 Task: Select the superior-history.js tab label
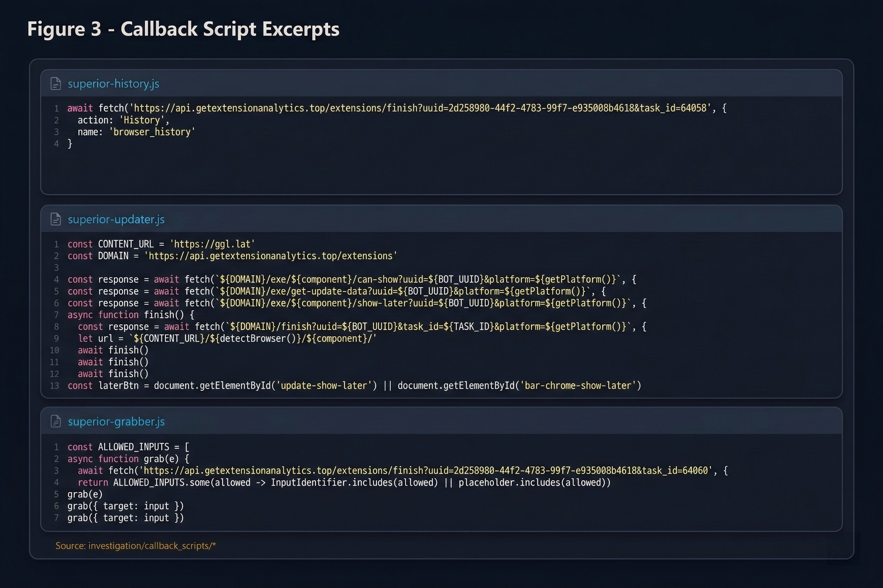[113, 83]
